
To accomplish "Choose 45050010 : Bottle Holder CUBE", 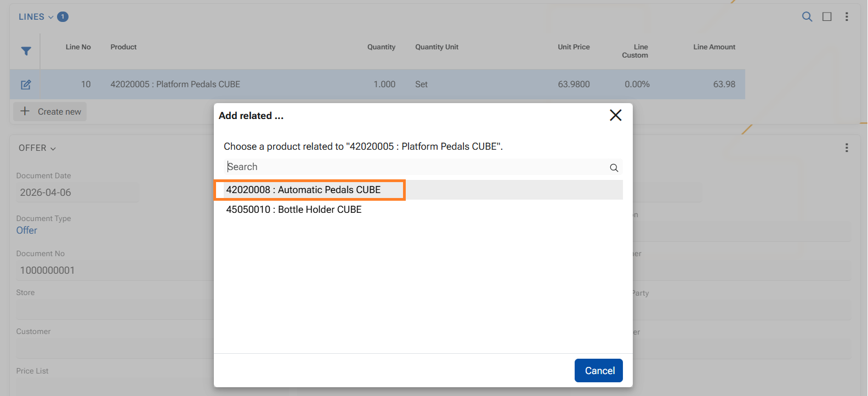I will coord(294,210).
